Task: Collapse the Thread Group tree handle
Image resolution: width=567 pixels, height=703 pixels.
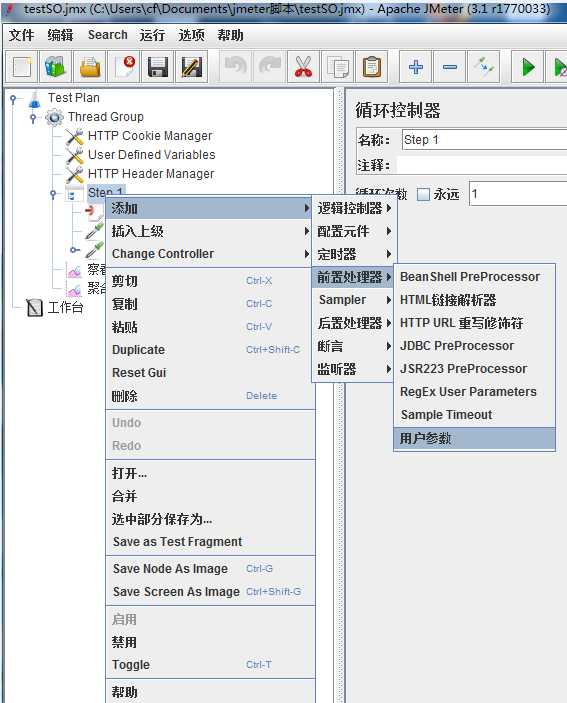Action: pos(33,118)
